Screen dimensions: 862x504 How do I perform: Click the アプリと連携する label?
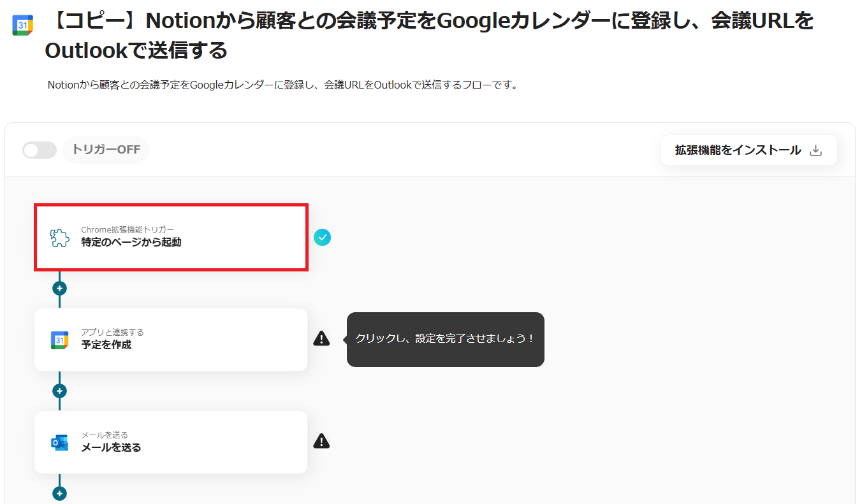pos(112,332)
